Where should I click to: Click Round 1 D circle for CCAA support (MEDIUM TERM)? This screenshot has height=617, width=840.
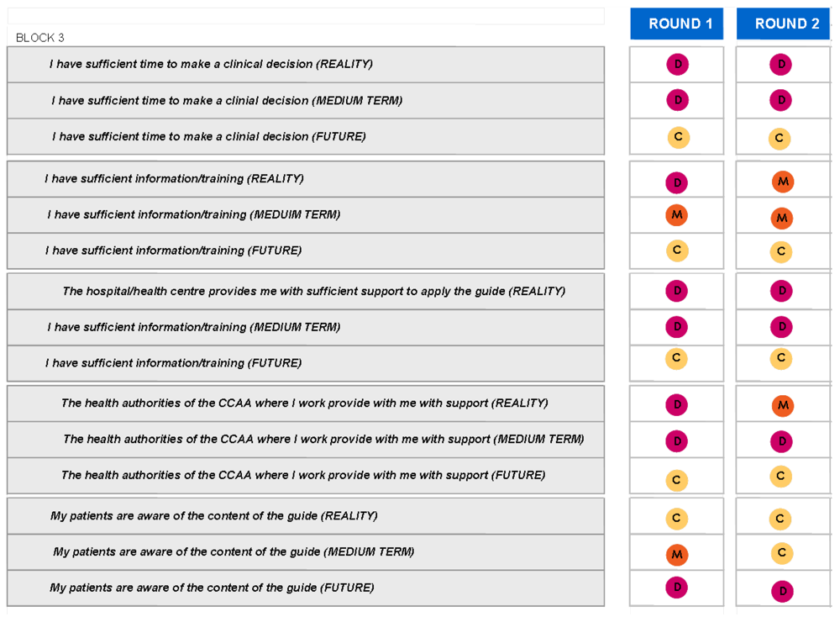tap(677, 441)
